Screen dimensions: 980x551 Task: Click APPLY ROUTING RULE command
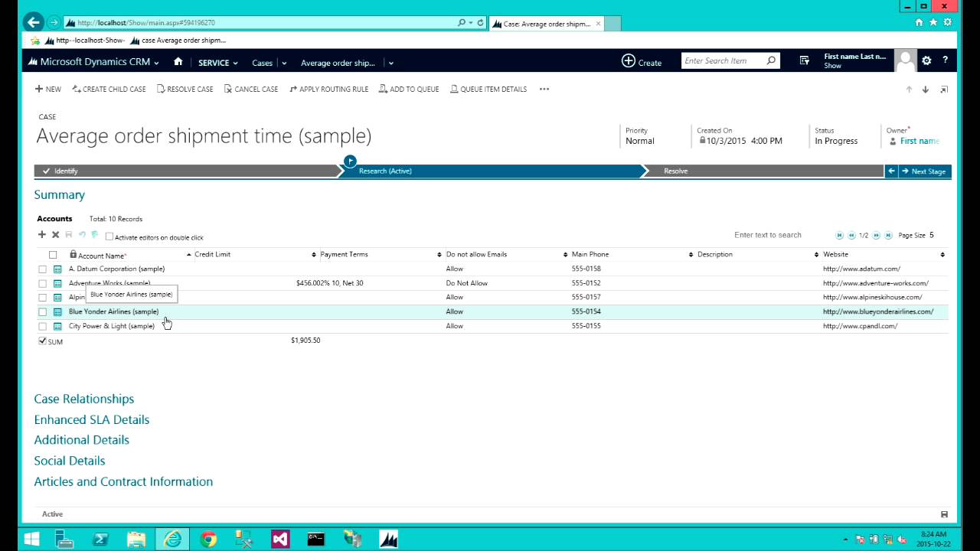point(329,90)
